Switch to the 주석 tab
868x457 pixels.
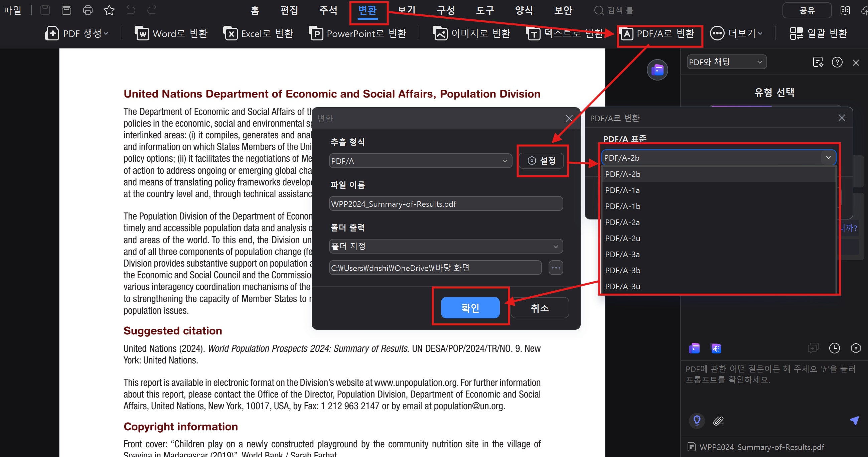(x=328, y=10)
